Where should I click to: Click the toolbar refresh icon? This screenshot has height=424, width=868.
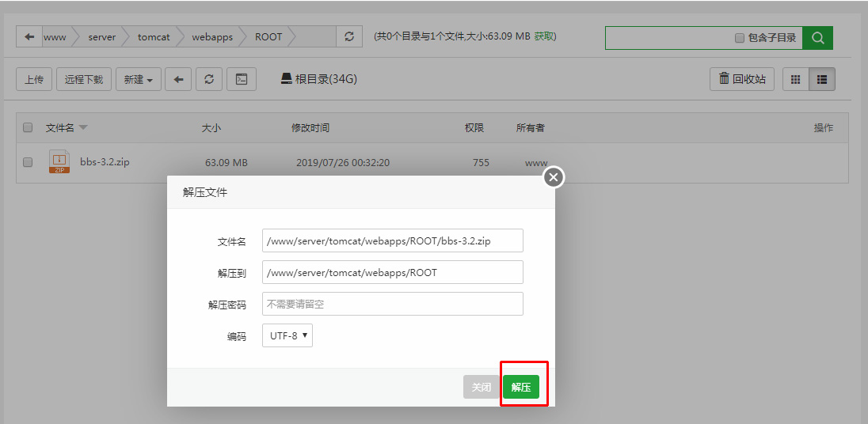[x=209, y=79]
